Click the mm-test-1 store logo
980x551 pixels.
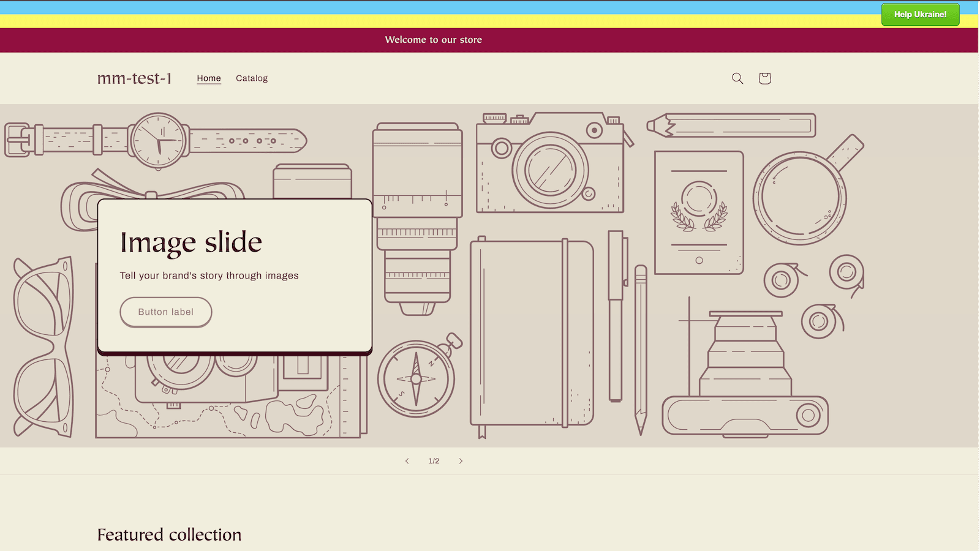(x=135, y=78)
